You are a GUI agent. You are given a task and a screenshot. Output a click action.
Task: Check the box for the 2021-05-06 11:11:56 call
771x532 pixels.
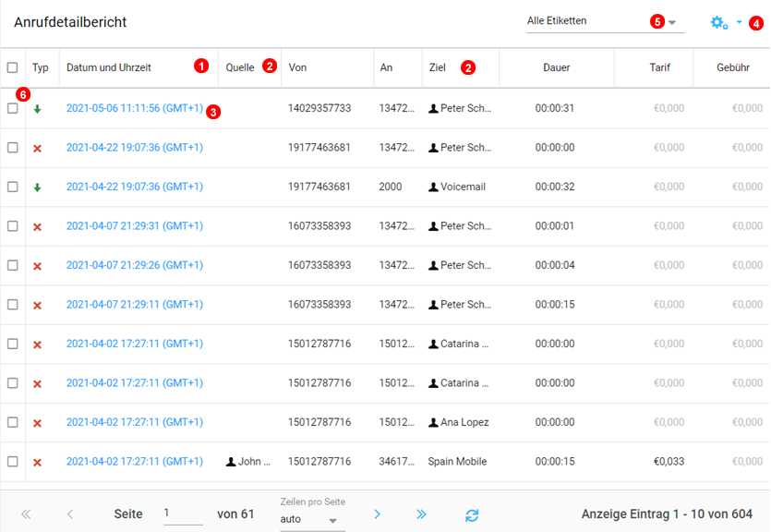(12, 108)
